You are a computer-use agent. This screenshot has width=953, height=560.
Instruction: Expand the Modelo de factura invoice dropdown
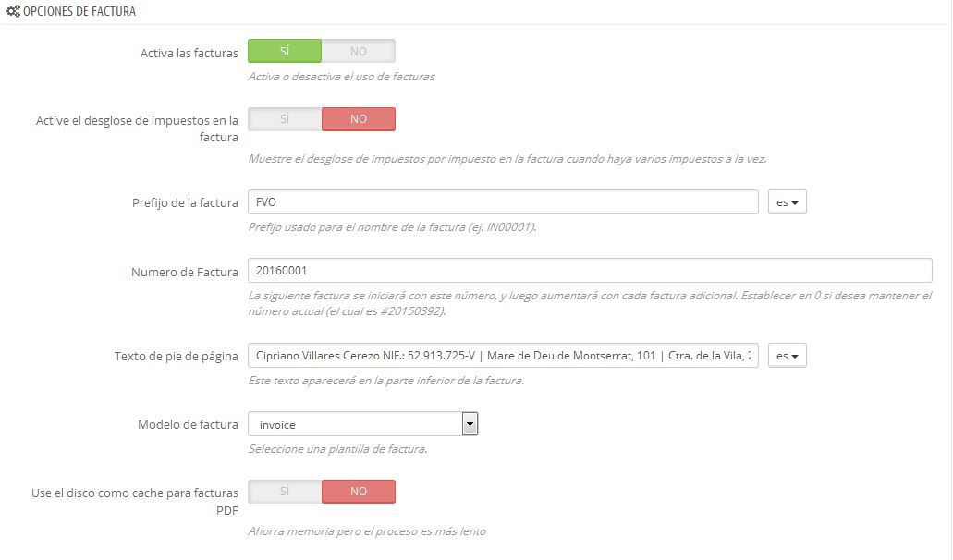(363, 424)
